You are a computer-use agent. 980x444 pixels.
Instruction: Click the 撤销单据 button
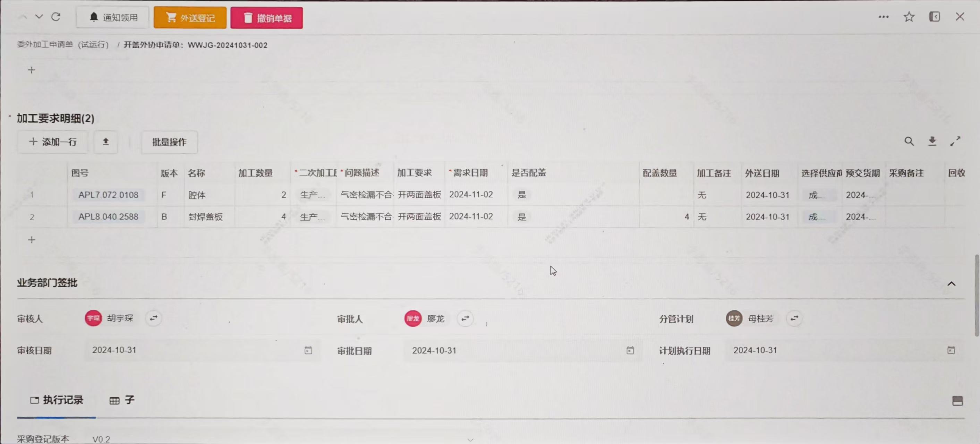pyautogui.click(x=266, y=18)
